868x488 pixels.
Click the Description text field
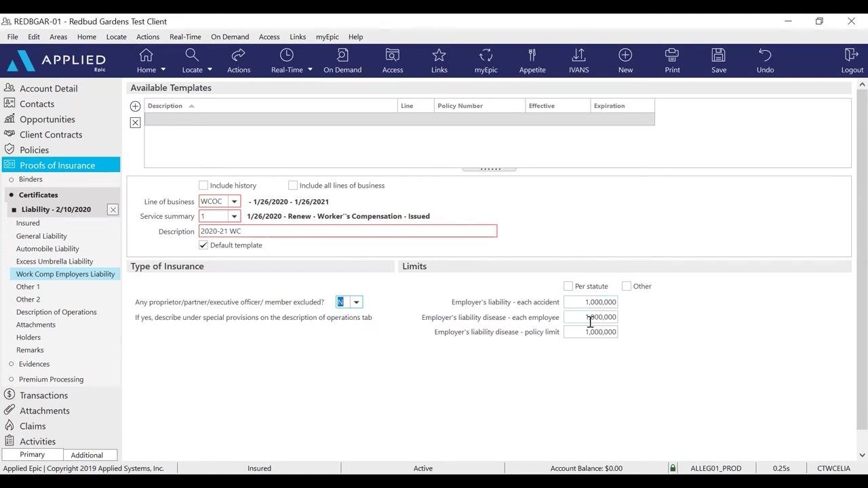pyautogui.click(x=348, y=231)
